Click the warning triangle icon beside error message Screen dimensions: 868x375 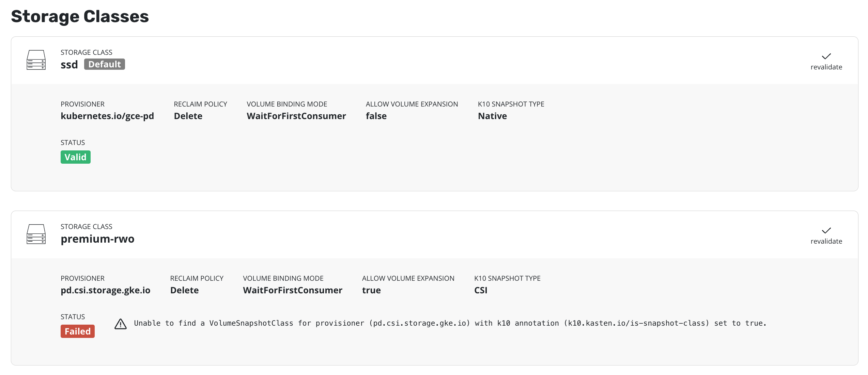coord(121,324)
